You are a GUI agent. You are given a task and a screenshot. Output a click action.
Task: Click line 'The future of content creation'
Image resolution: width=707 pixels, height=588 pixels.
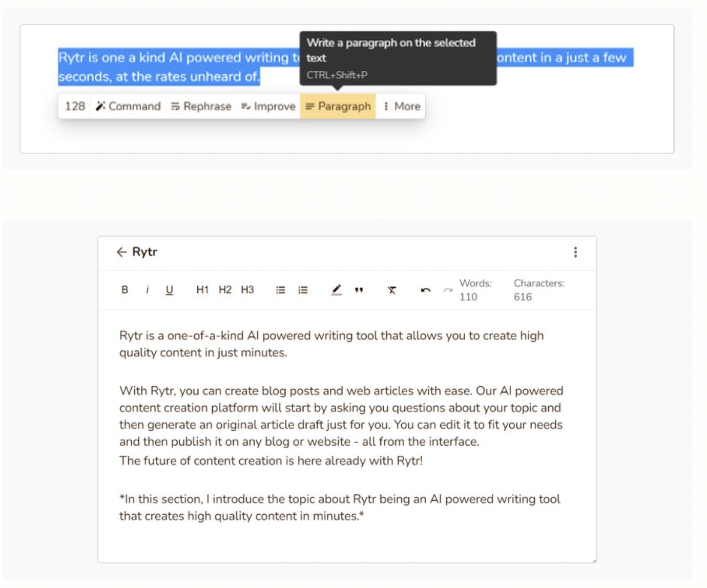[271, 460]
